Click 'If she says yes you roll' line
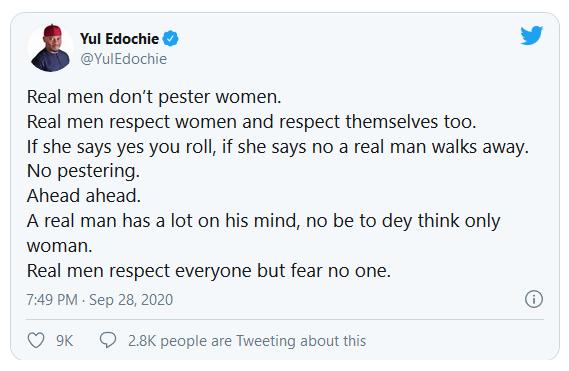 point(278,147)
